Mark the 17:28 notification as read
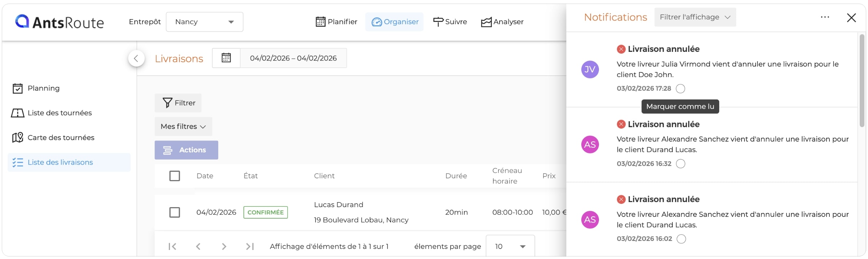The width and height of the screenshot is (868, 259). click(x=680, y=89)
